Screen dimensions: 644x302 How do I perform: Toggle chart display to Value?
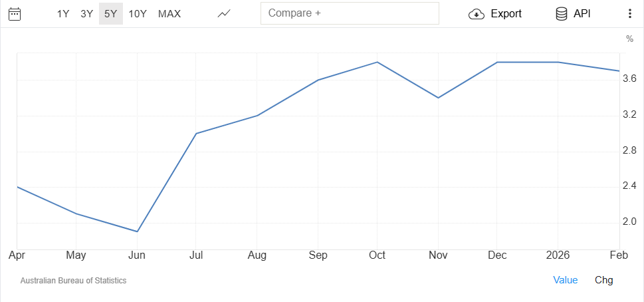(565, 280)
